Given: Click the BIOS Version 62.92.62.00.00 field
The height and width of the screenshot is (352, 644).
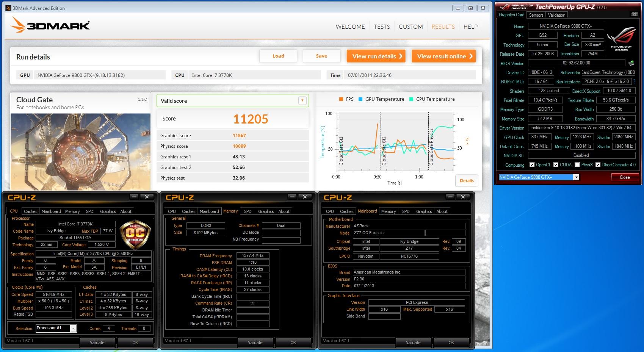Looking at the screenshot, I should 577,63.
